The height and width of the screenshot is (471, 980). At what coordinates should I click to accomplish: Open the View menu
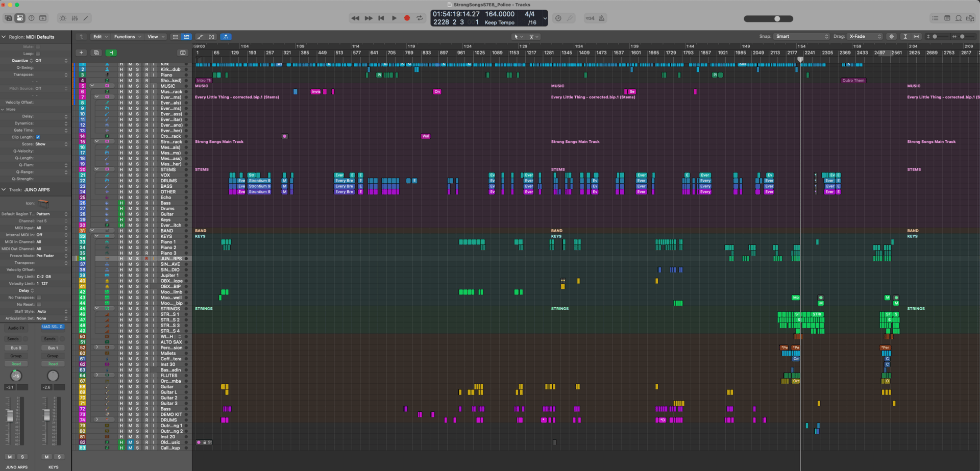pyautogui.click(x=156, y=37)
